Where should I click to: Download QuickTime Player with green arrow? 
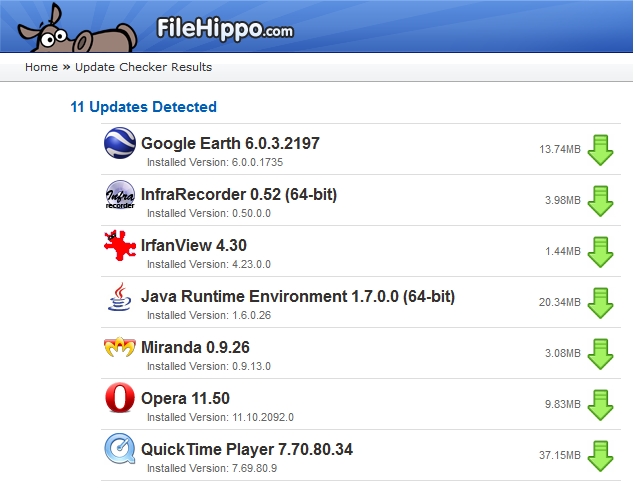pyautogui.click(x=600, y=456)
